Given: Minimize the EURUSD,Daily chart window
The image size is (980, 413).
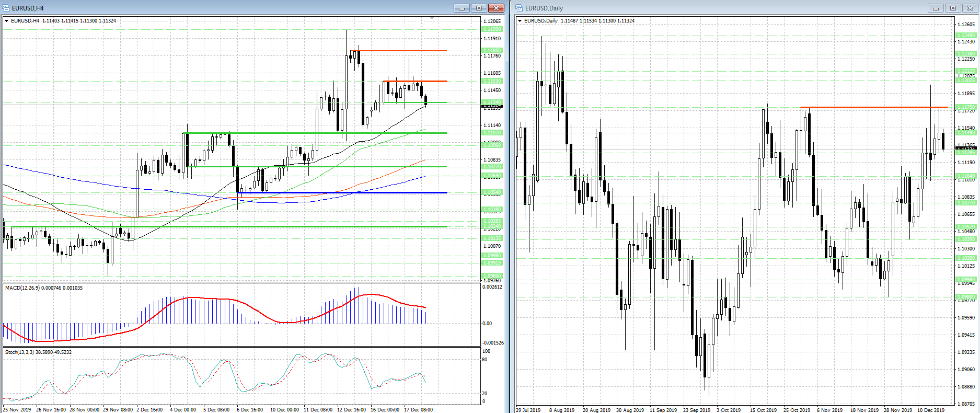Looking at the screenshot, I should [936, 8].
